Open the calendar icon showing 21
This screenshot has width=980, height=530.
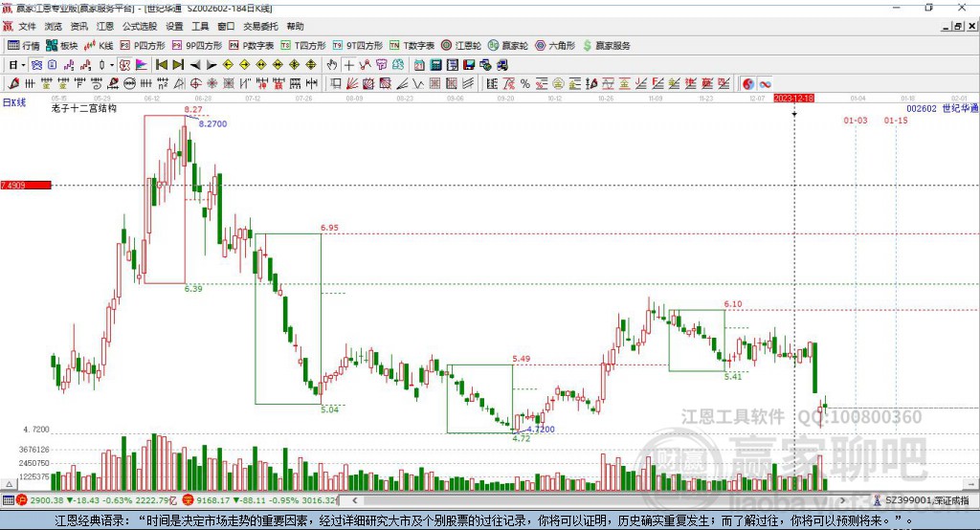(419, 65)
